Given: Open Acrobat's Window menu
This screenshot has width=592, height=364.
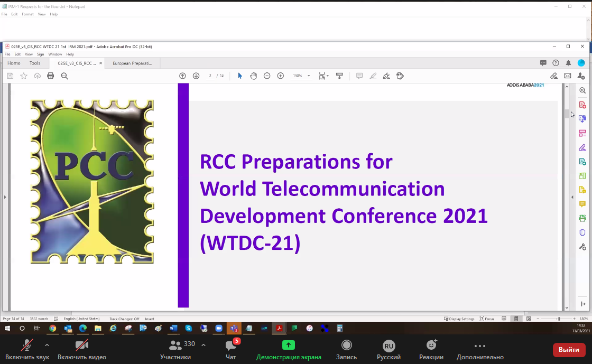Looking at the screenshot, I should tap(55, 54).
